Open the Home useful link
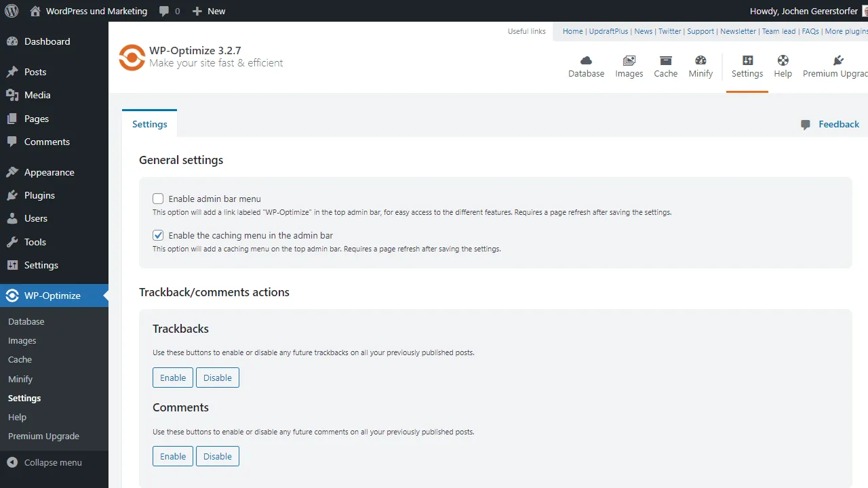Viewport: 868px width, 488px height. point(573,31)
